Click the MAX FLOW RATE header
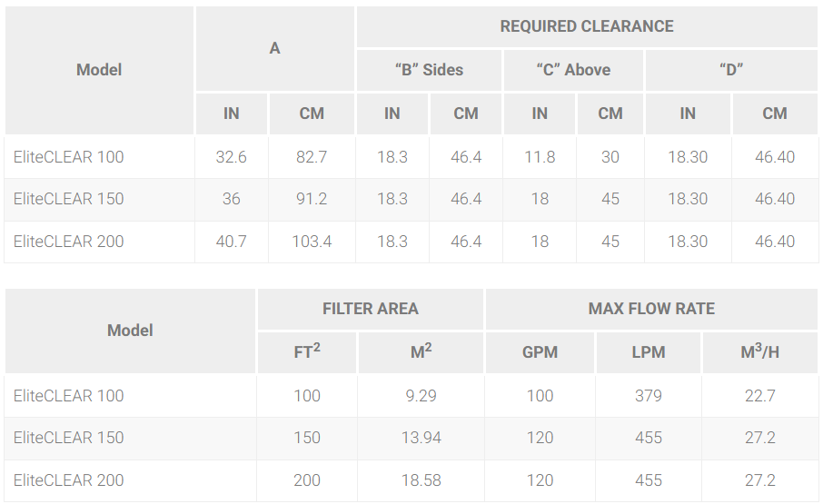This screenshot has height=504, width=823. click(x=651, y=309)
